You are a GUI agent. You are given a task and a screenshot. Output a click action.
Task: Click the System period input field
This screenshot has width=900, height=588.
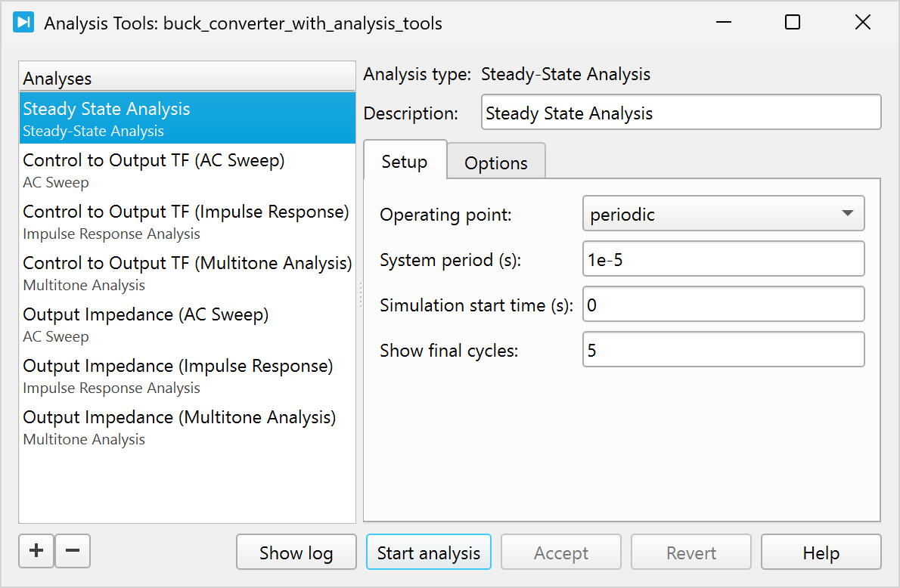click(x=723, y=260)
